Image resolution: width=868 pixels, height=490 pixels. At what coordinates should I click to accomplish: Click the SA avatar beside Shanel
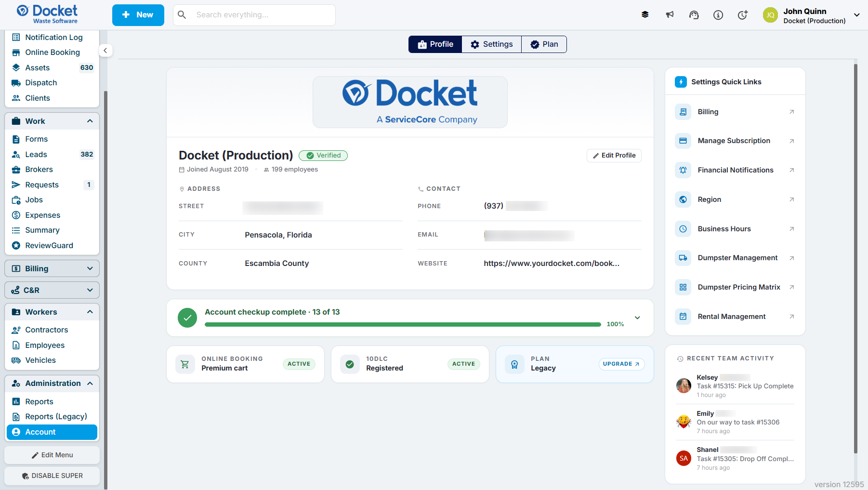coord(684,458)
